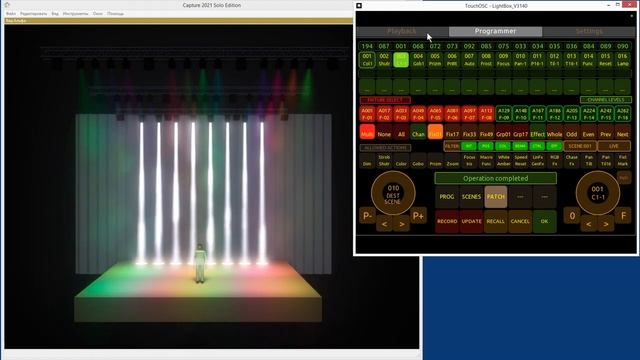Select fixture A129 F-09
This screenshot has width=640, height=360.
504,114
